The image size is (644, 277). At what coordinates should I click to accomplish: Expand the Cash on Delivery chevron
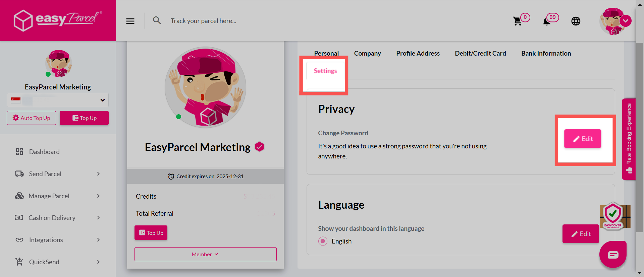coord(98,218)
